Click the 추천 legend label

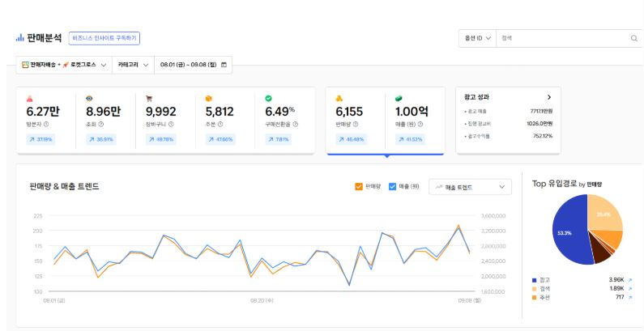[x=544, y=297]
